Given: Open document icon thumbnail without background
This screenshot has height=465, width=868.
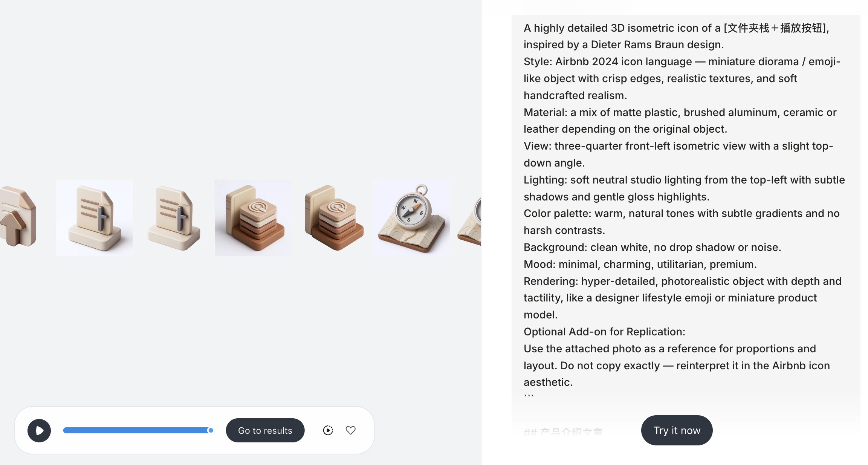Looking at the screenshot, I should pyautogui.click(x=174, y=218).
